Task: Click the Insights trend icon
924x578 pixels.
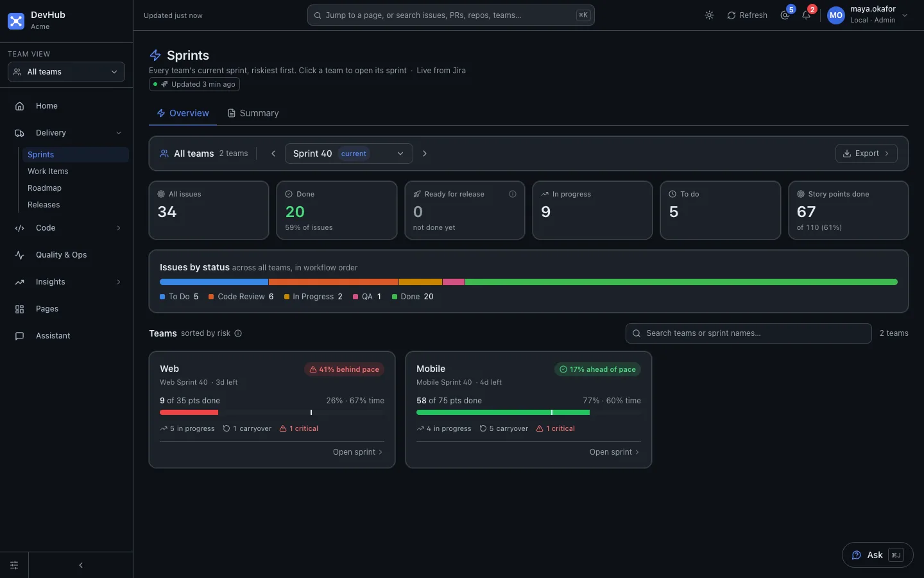Action: (19, 282)
